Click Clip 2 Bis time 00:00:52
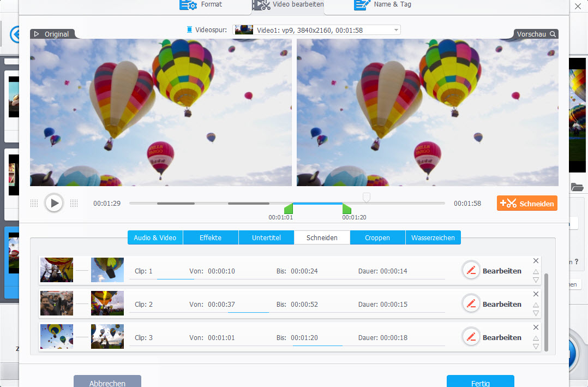588x387 pixels. click(x=304, y=305)
